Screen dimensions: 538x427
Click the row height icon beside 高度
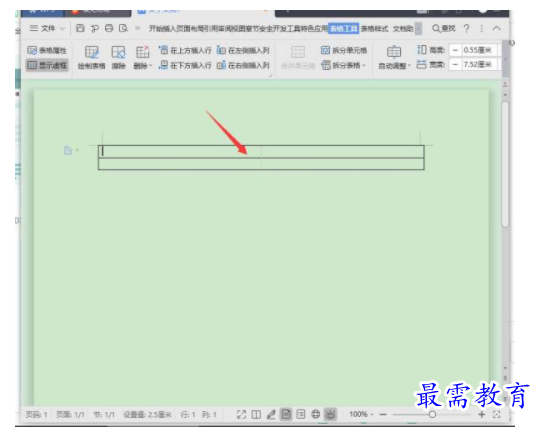click(x=422, y=50)
